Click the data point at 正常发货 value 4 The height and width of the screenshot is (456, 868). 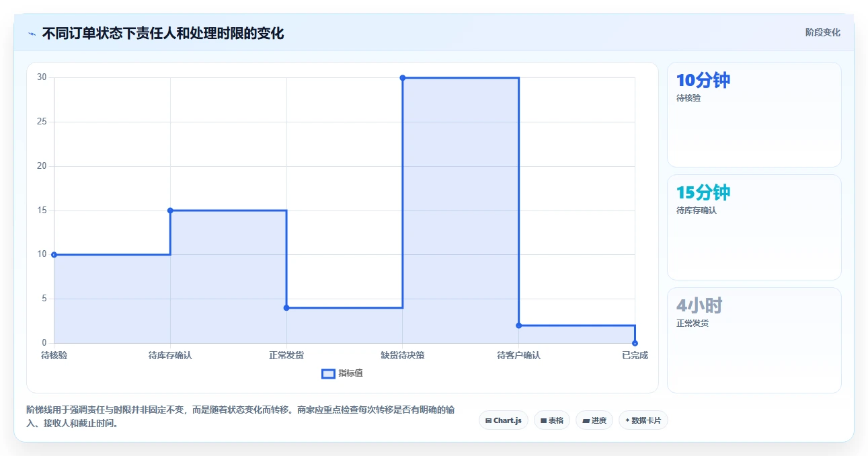(x=286, y=308)
